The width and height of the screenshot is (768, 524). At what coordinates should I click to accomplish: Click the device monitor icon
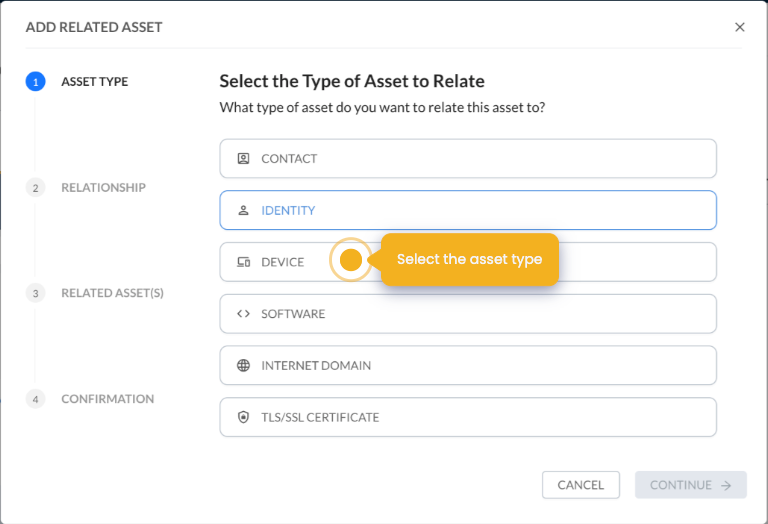[x=243, y=262]
